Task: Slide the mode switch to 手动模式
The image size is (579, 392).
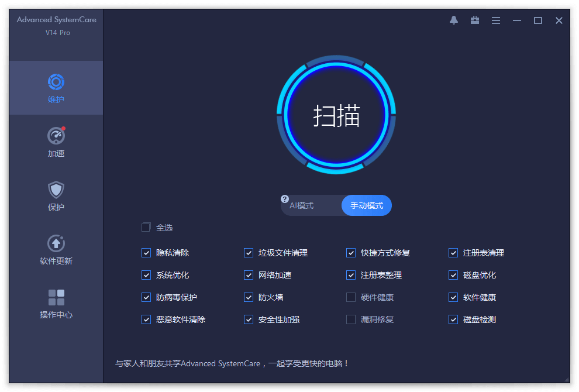Action: coord(366,205)
